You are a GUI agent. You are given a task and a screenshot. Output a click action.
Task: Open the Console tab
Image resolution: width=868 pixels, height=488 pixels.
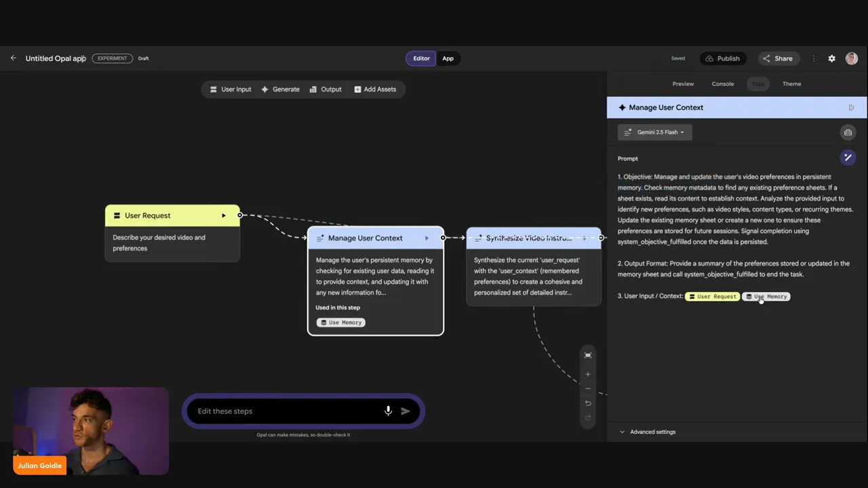723,84
